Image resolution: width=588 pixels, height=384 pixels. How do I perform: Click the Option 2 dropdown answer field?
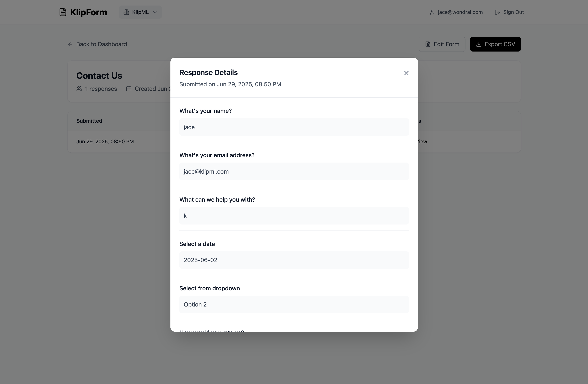[x=294, y=304]
